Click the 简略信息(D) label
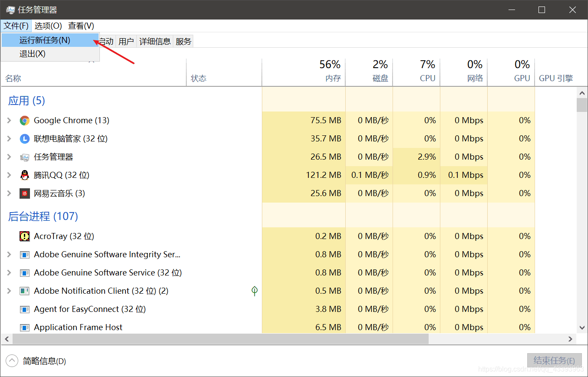588x377 pixels. pos(44,361)
